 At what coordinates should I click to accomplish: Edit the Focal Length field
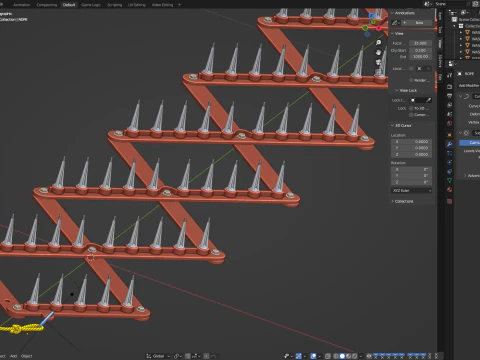point(421,43)
